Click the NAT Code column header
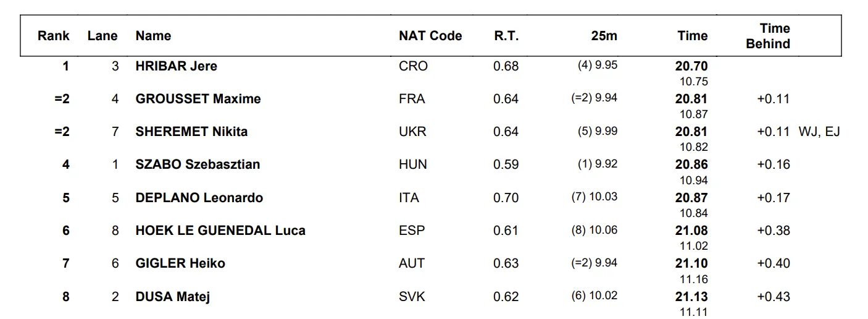The width and height of the screenshot is (868, 319). [x=430, y=36]
